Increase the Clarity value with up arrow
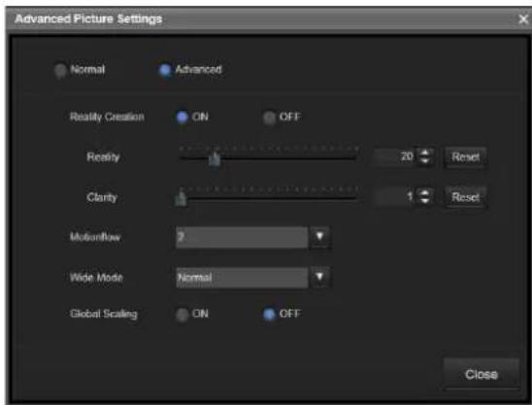 coord(425,193)
